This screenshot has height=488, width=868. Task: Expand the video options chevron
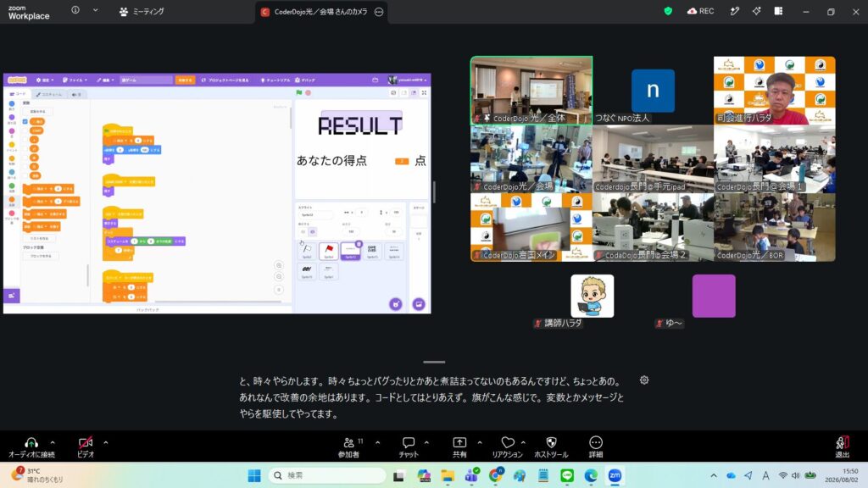[x=106, y=442]
